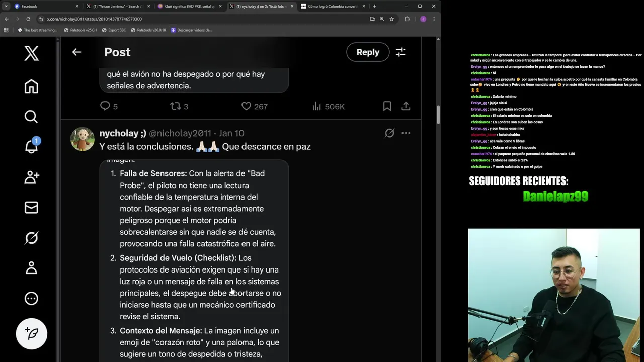This screenshot has width=644, height=362.
Task: Bookmark the post
Action: click(x=387, y=106)
